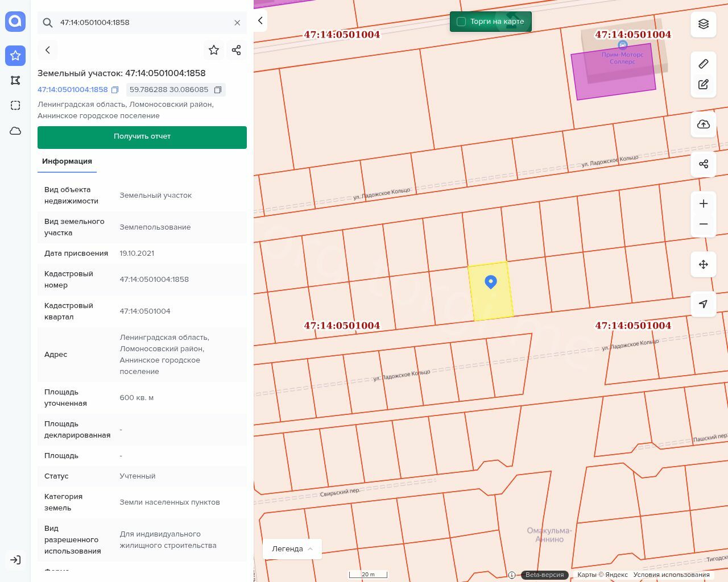Go back with the left chevron arrow
This screenshot has width=728, height=582.
click(x=48, y=50)
